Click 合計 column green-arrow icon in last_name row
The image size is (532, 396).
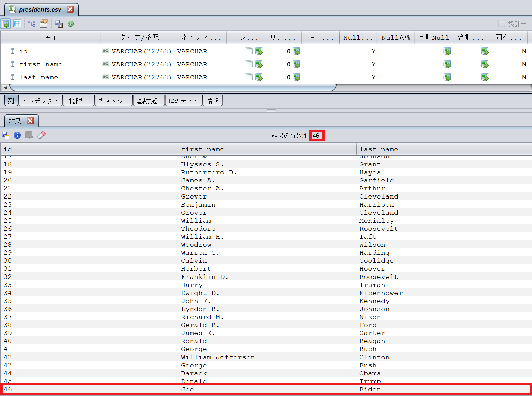[x=485, y=77]
